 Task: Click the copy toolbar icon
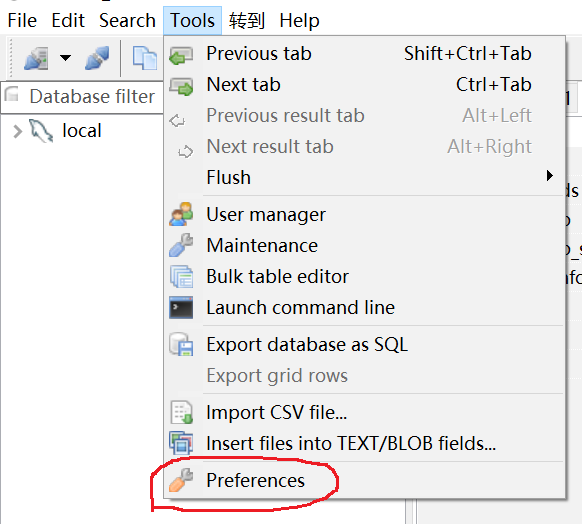144,58
